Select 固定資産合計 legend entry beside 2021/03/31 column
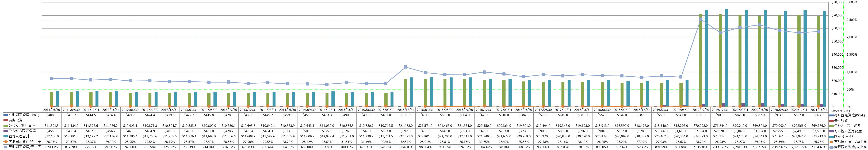 click(x=845, y=137)
